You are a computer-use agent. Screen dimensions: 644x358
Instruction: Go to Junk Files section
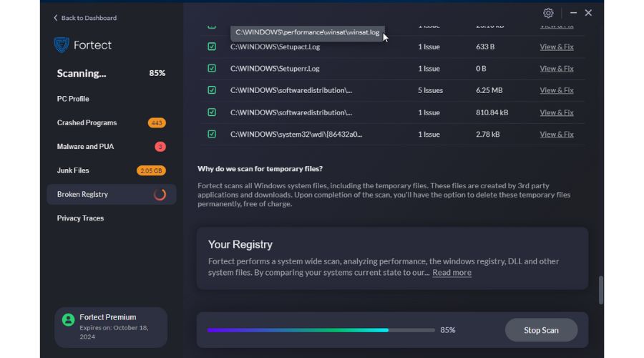(73, 170)
